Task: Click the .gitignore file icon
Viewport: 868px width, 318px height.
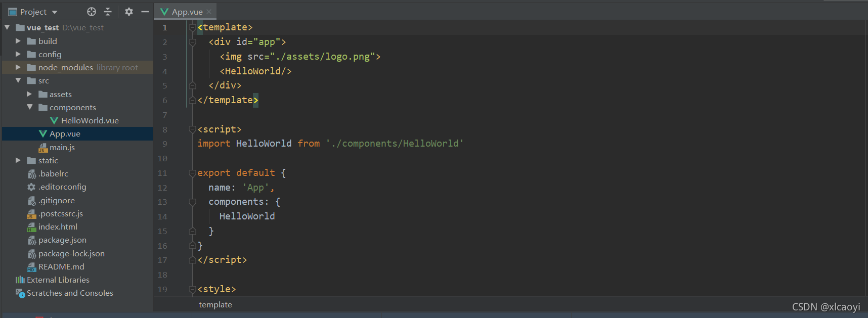Action: 31,201
